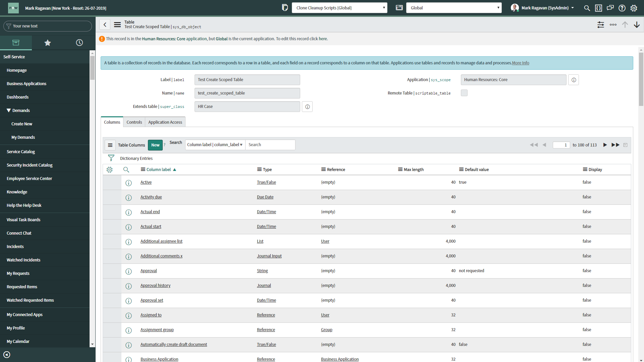Open Reference column header menu
The height and width of the screenshot is (362, 644).
click(x=323, y=170)
